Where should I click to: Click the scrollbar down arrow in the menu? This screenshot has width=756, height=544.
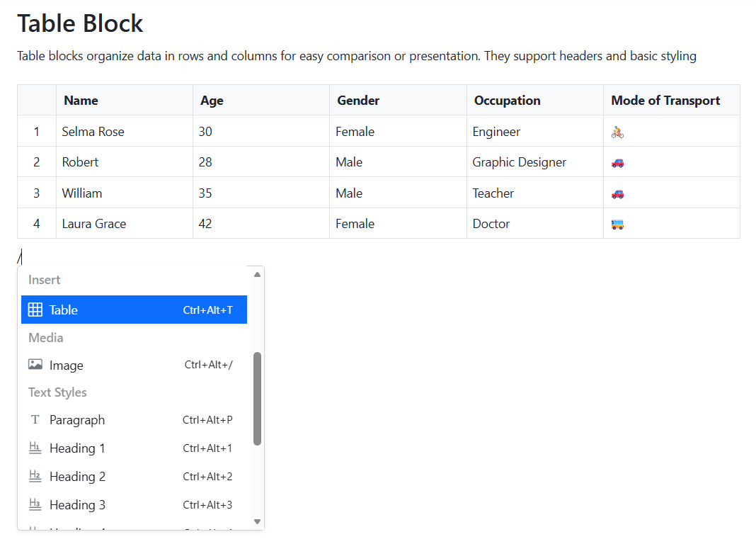click(256, 523)
